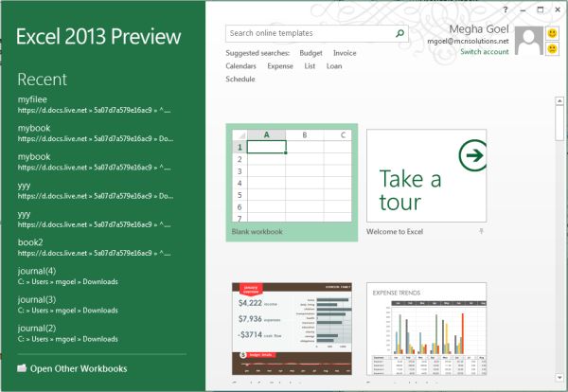Open the brown budget summary template
The image size is (568, 392).
click(x=292, y=329)
